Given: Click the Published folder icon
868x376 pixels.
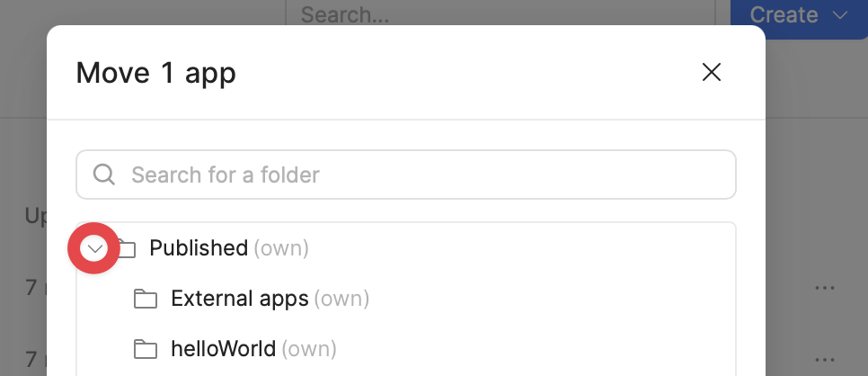Looking at the screenshot, I should point(126,248).
